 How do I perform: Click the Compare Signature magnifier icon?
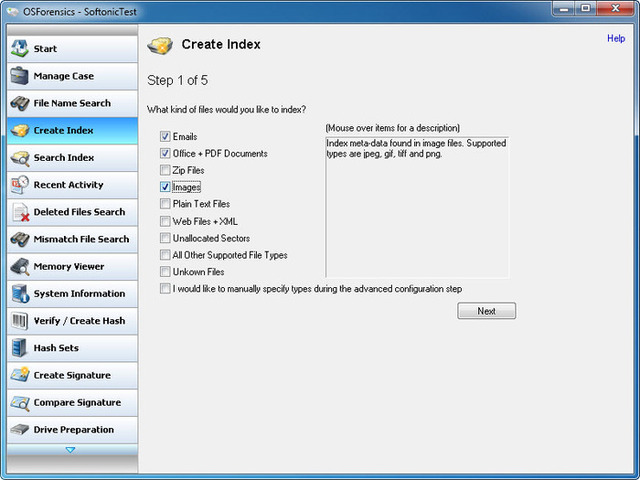coord(20,403)
